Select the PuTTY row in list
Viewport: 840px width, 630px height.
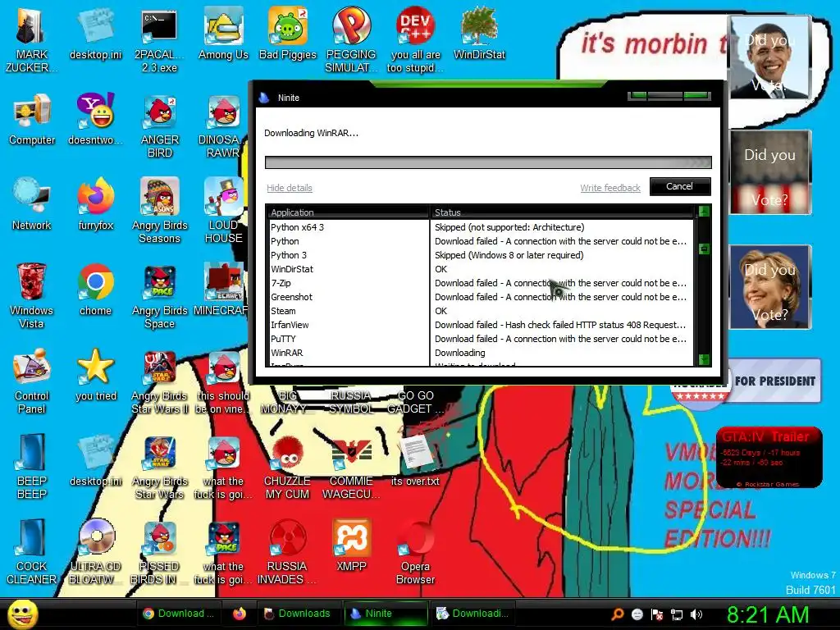(481, 339)
